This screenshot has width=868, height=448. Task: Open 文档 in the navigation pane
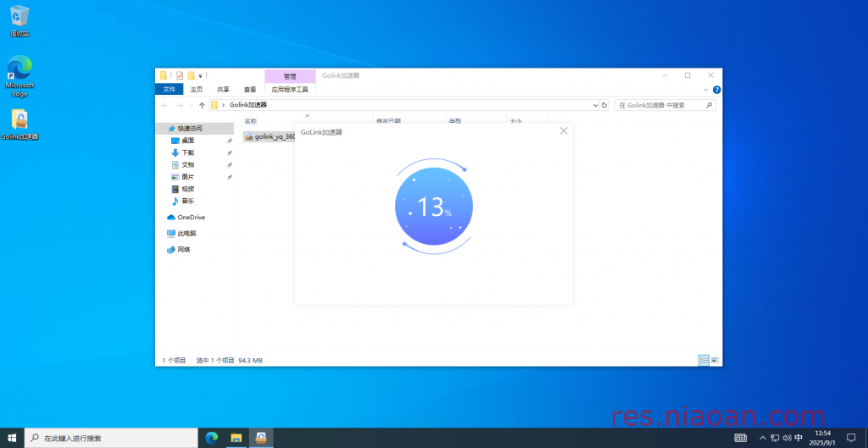(187, 165)
